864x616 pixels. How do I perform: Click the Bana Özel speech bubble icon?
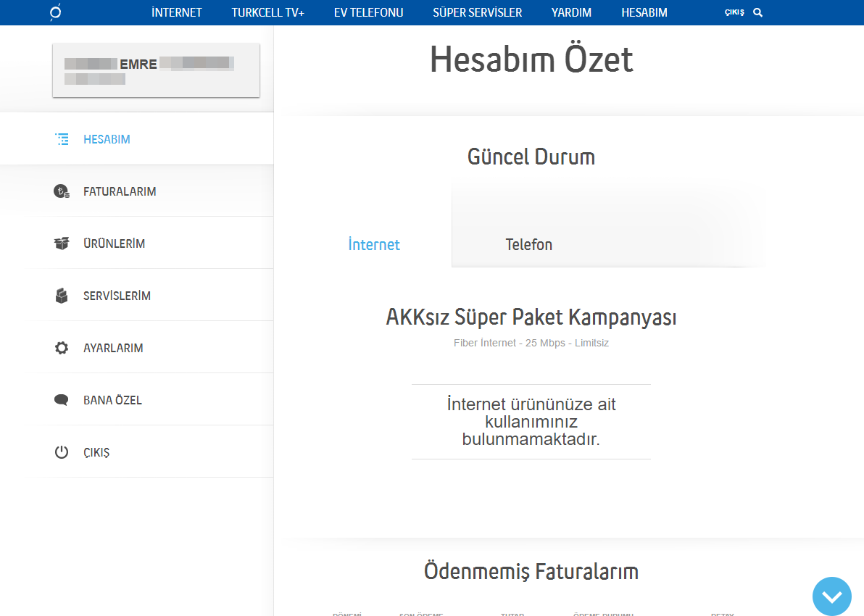pyautogui.click(x=62, y=400)
